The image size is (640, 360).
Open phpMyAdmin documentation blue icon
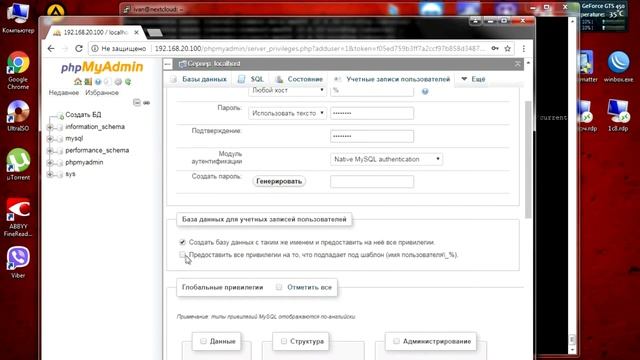click(x=98, y=82)
